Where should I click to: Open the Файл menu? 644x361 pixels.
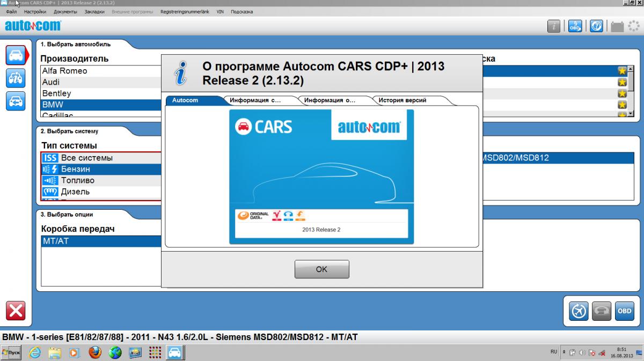point(11,12)
